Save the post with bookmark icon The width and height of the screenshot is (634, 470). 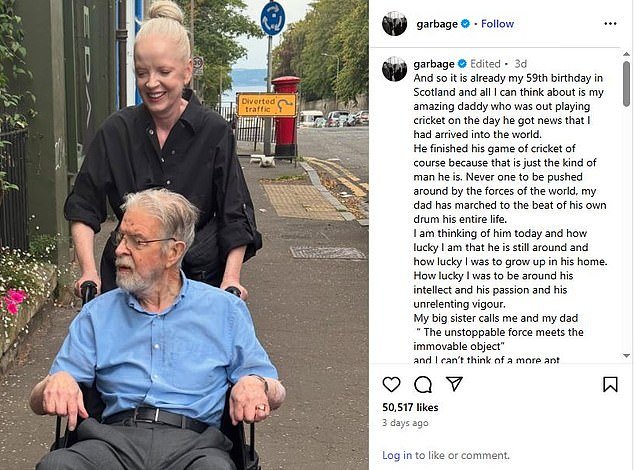pos(610,384)
